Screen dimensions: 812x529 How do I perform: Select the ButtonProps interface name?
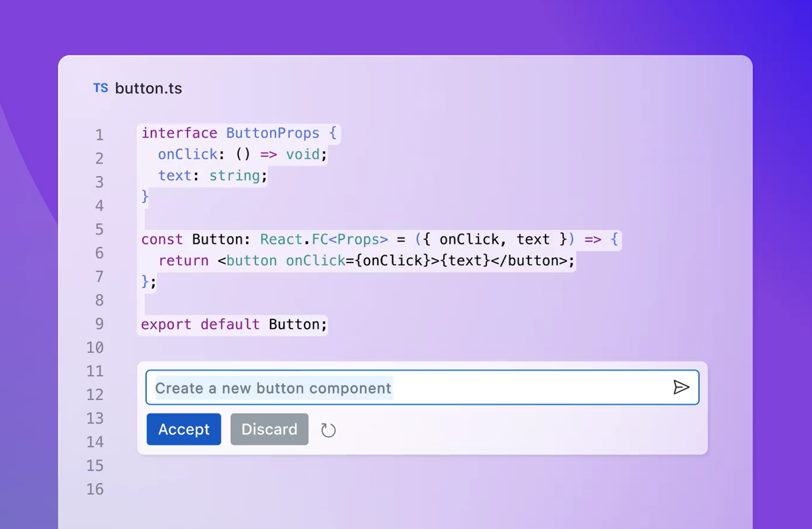(x=273, y=133)
